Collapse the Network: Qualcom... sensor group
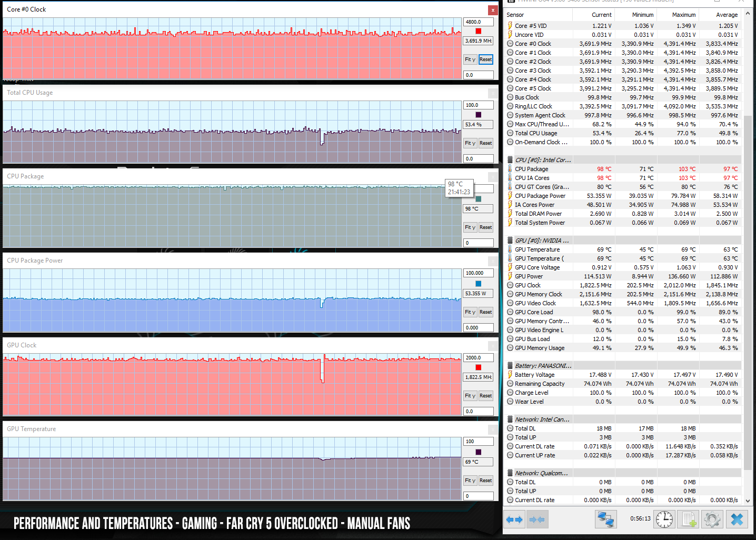Viewport: 756px width, 540px height. [x=510, y=473]
